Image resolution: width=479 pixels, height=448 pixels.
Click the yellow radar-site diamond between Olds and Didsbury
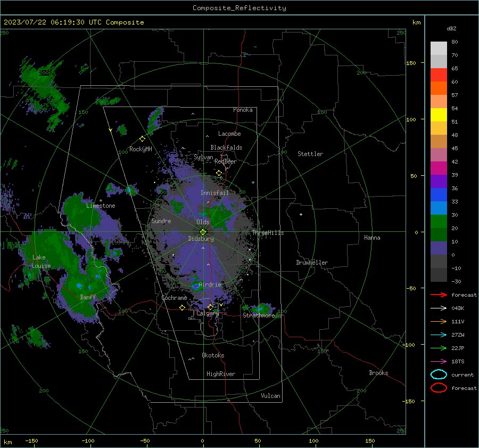tap(203, 232)
